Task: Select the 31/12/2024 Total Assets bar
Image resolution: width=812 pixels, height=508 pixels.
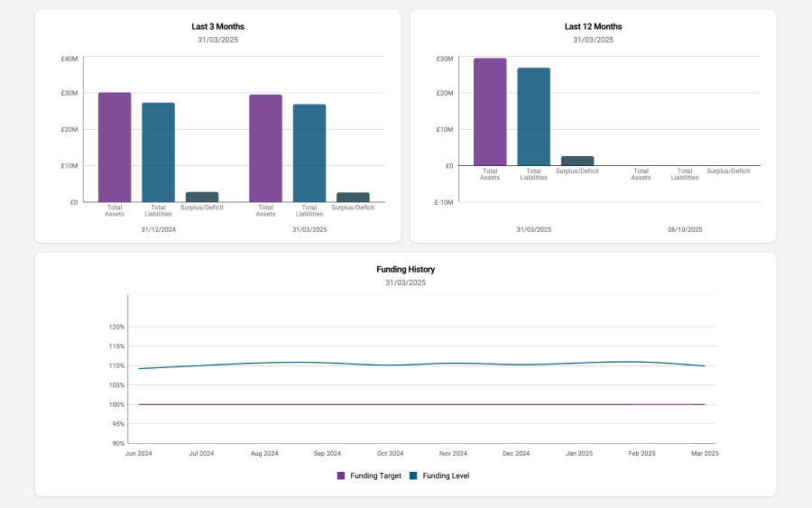Action: coord(115,147)
